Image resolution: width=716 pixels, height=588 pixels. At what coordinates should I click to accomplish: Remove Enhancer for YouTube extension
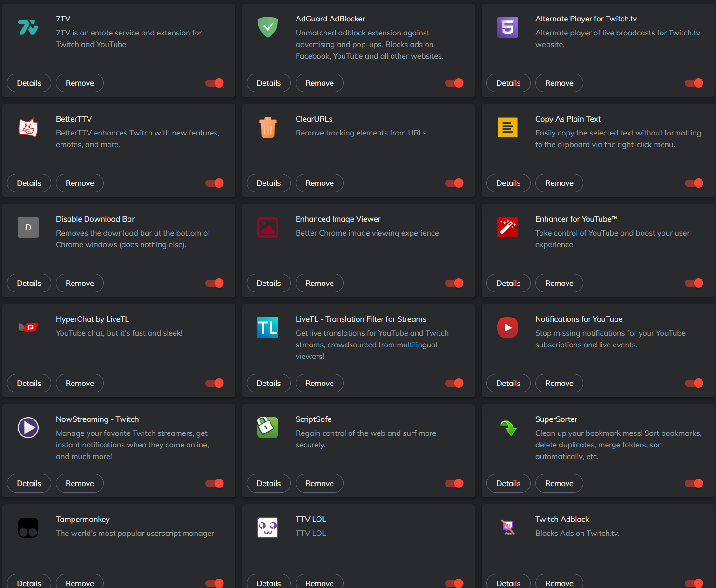[559, 283]
